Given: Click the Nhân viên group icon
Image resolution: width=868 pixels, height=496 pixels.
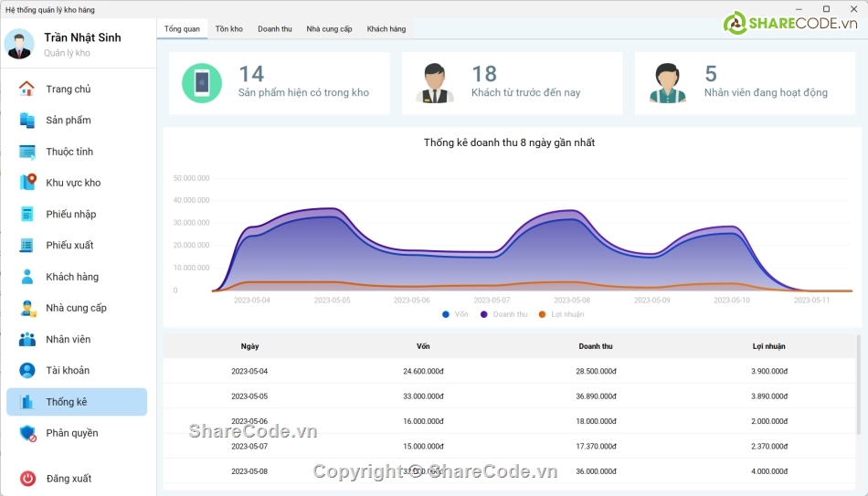Looking at the screenshot, I should [27, 339].
